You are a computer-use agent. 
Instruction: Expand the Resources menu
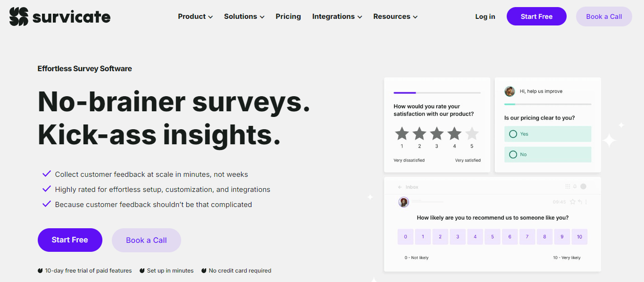[395, 16]
